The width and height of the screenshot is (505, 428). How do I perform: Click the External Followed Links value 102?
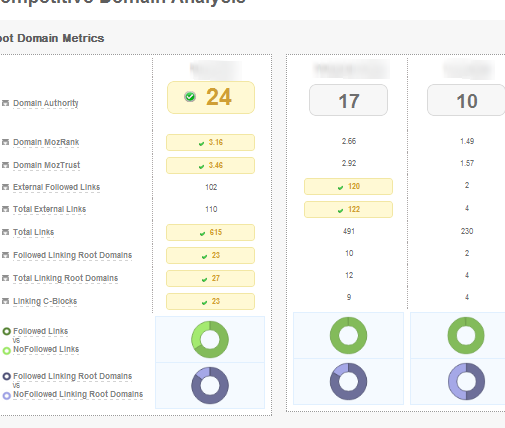211,187
